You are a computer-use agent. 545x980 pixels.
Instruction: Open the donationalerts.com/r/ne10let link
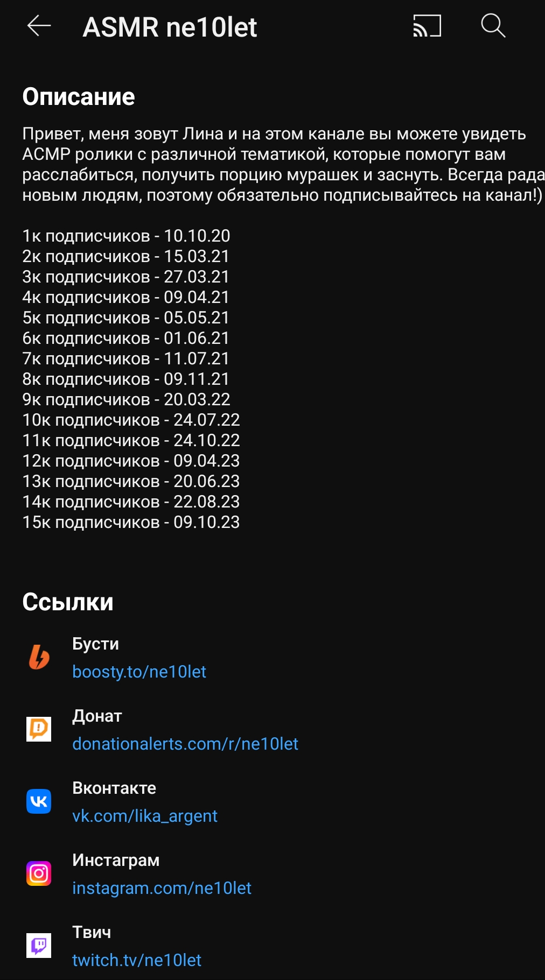click(185, 744)
